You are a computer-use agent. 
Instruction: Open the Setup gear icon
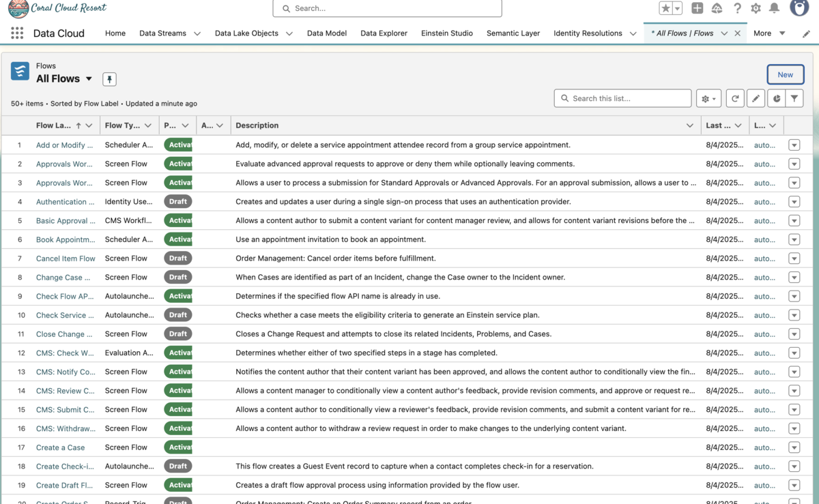(756, 8)
